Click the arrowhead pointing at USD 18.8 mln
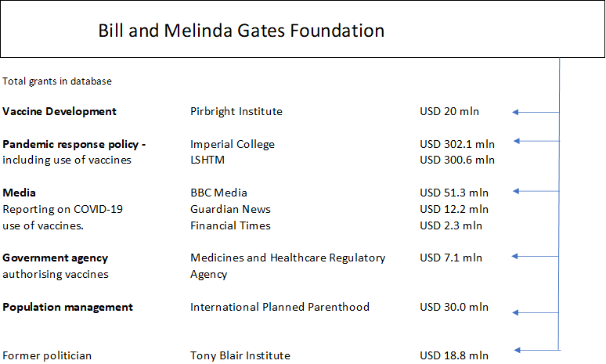 (518, 350)
